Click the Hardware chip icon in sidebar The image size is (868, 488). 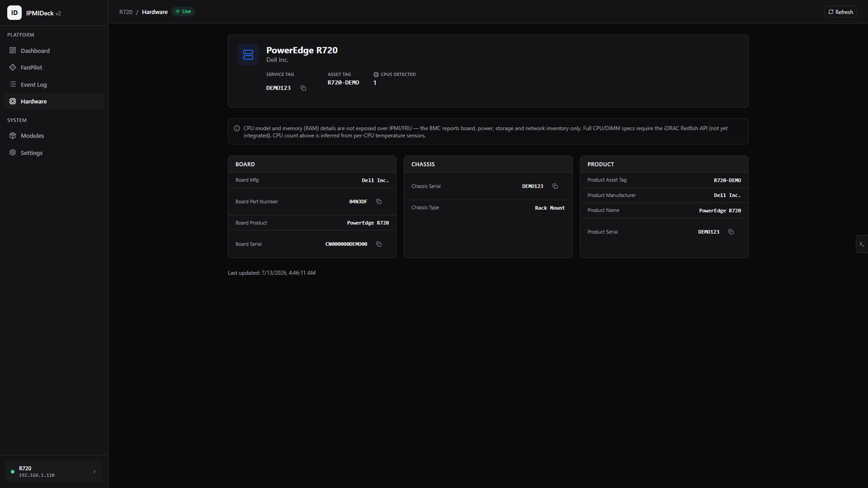click(13, 101)
